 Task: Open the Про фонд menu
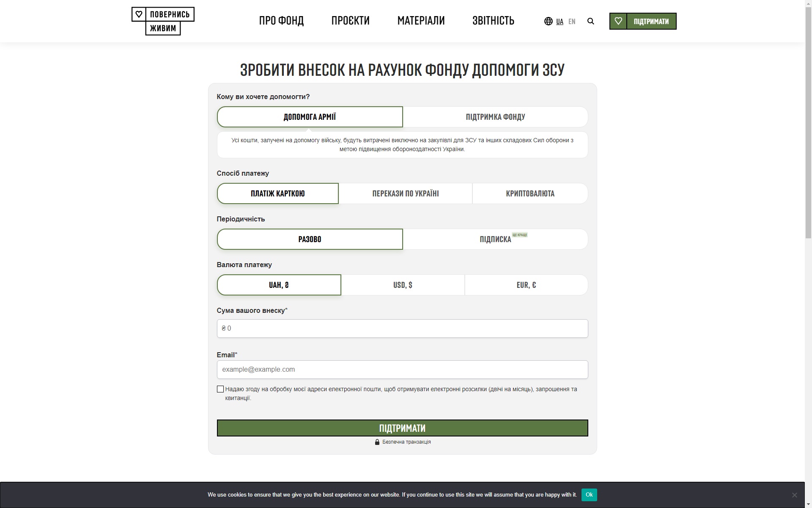(281, 21)
